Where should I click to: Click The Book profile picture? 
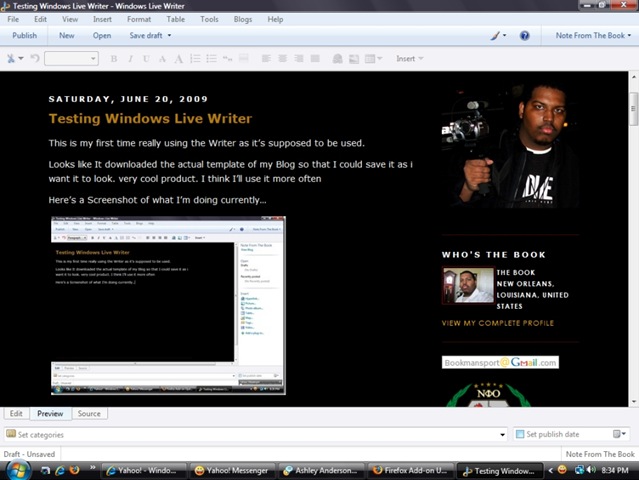(x=468, y=285)
